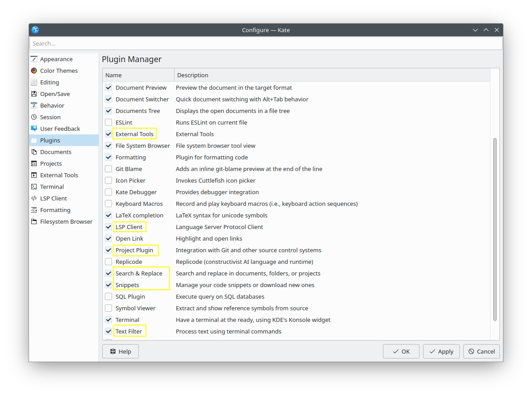Click the Appearance icon in sidebar
The height and width of the screenshot is (396, 532).
pyautogui.click(x=34, y=59)
